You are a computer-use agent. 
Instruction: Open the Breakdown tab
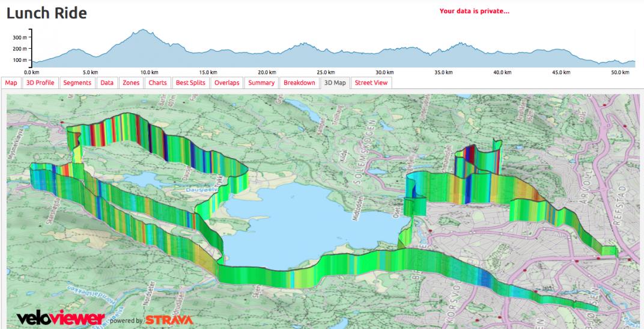click(299, 83)
